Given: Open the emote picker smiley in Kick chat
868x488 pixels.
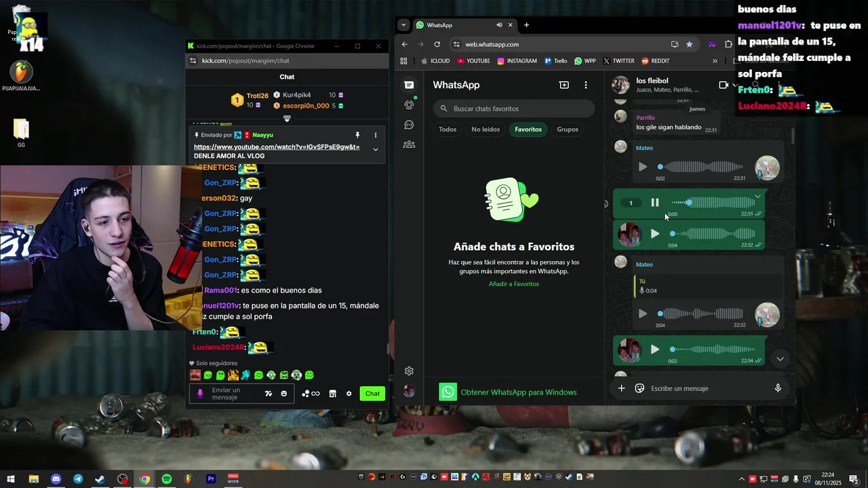Looking at the screenshot, I should [x=283, y=394].
